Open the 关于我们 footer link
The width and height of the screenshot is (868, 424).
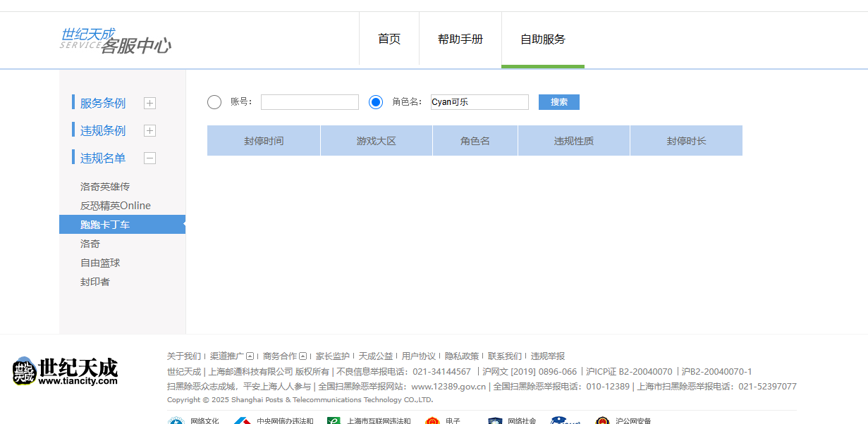point(184,356)
